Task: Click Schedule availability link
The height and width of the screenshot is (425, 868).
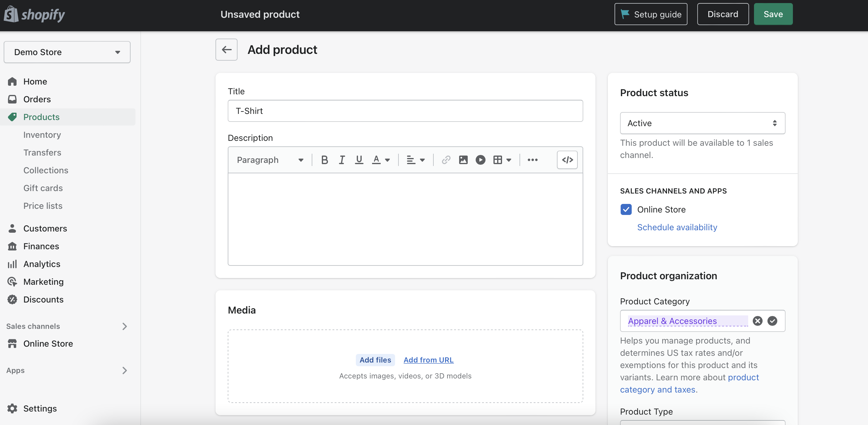Action: point(677,227)
